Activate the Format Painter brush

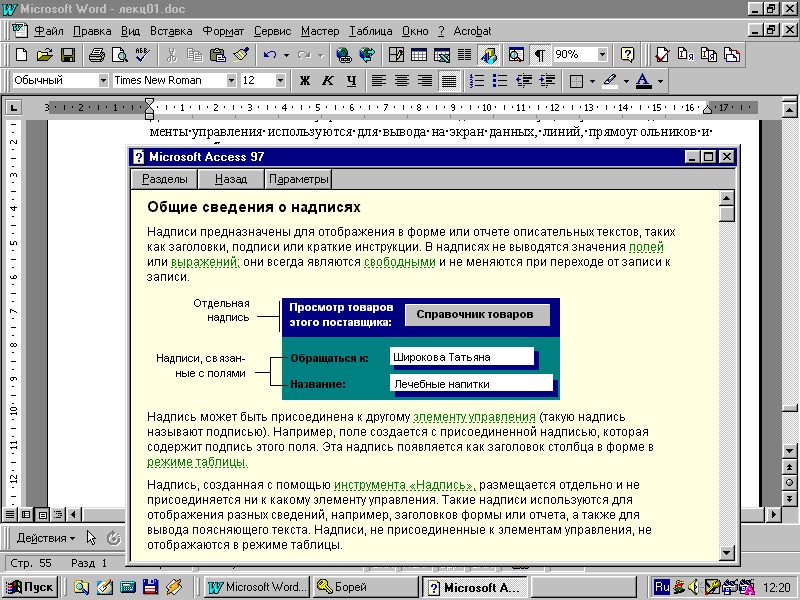(x=241, y=55)
